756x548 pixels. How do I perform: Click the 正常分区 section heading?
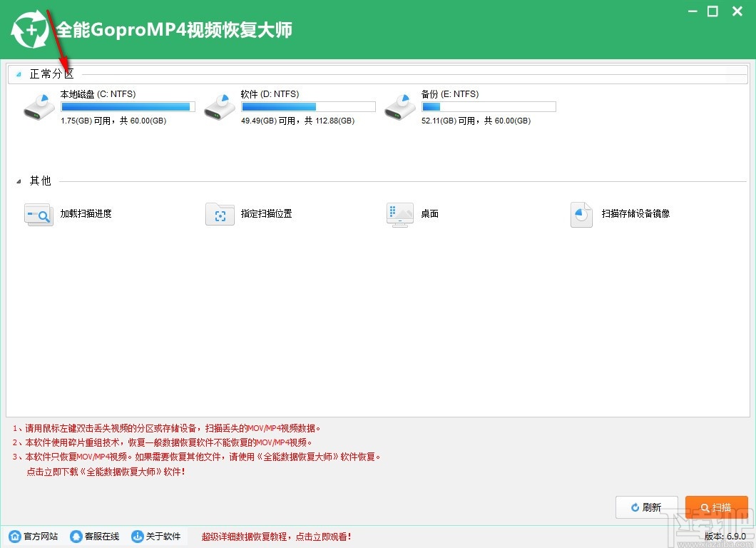[x=51, y=73]
